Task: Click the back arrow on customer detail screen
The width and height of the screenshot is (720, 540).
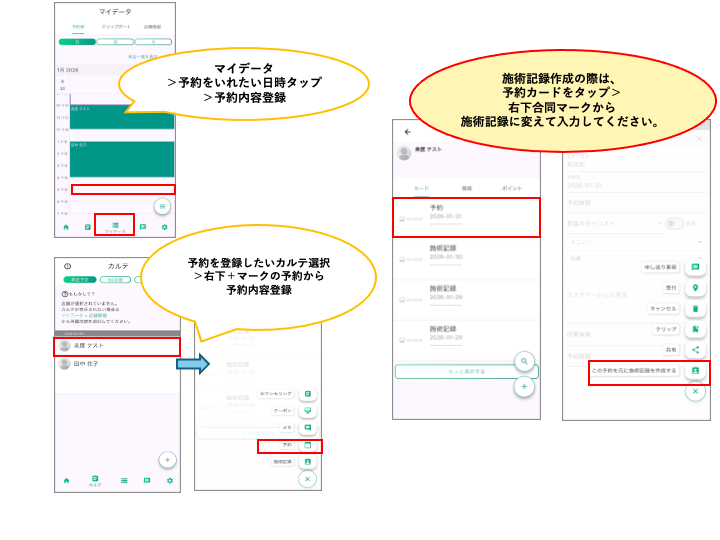Action: 407,132
